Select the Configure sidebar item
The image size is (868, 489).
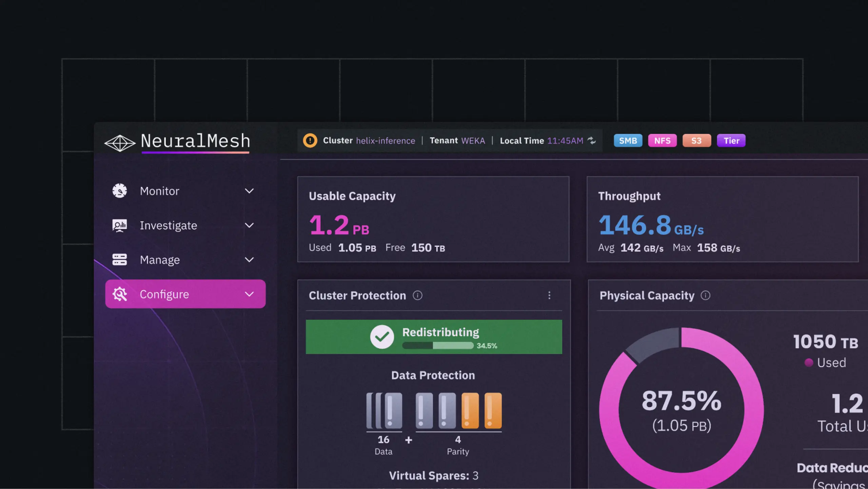(185, 294)
